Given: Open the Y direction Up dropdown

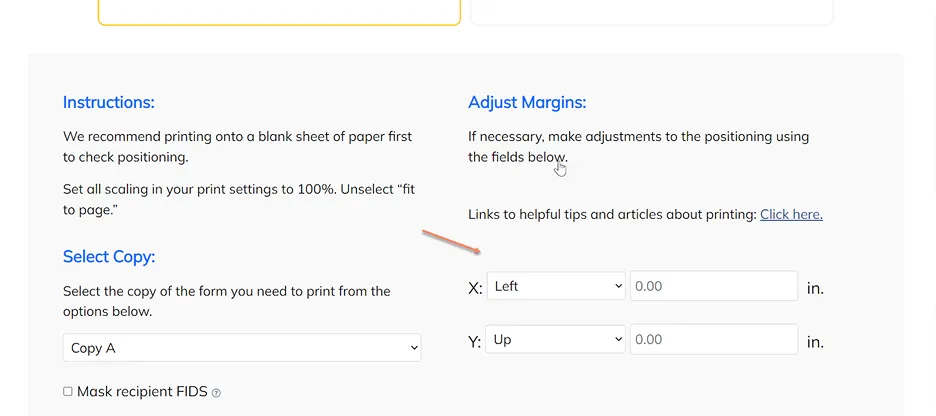Looking at the screenshot, I should point(555,340).
